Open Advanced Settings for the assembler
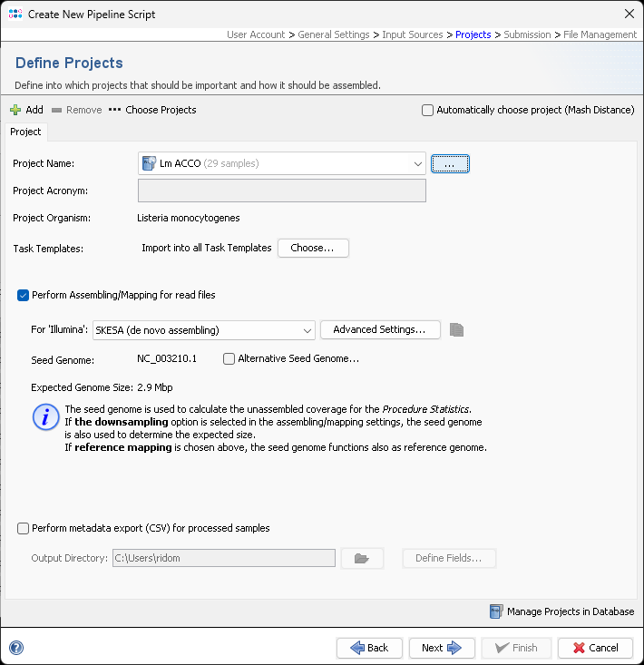Viewport: 644px width, 665px height. (x=379, y=329)
